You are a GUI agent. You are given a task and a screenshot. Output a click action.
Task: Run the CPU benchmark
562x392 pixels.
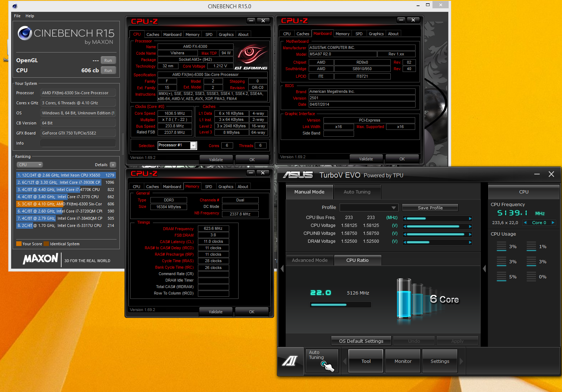[108, 70]
